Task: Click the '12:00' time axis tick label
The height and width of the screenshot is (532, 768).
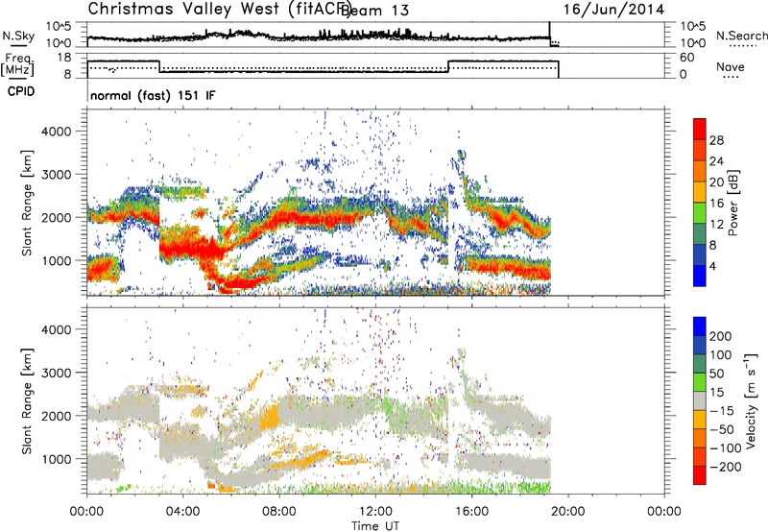Action: 375,512
